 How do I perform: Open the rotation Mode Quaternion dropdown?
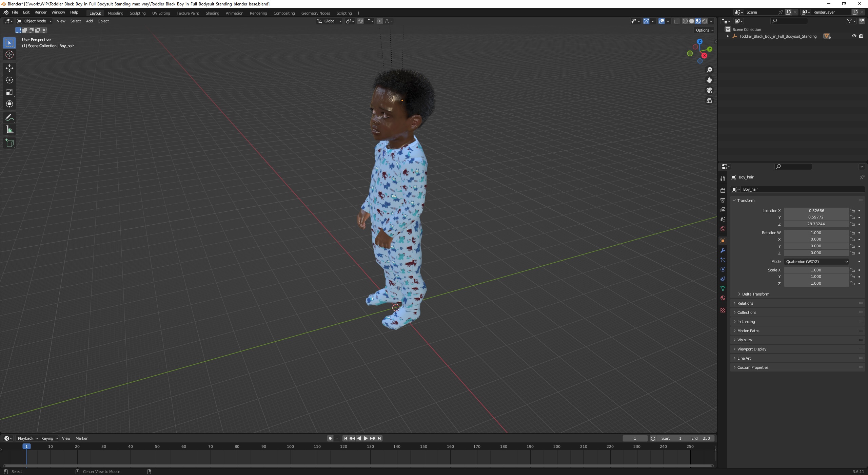pos(816,262)
